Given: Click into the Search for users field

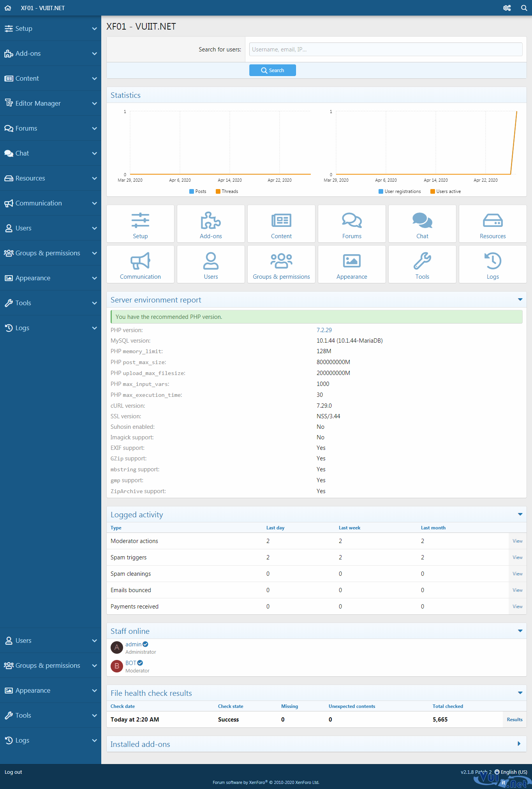Looking at the screenshot, I should click(386, 50).
